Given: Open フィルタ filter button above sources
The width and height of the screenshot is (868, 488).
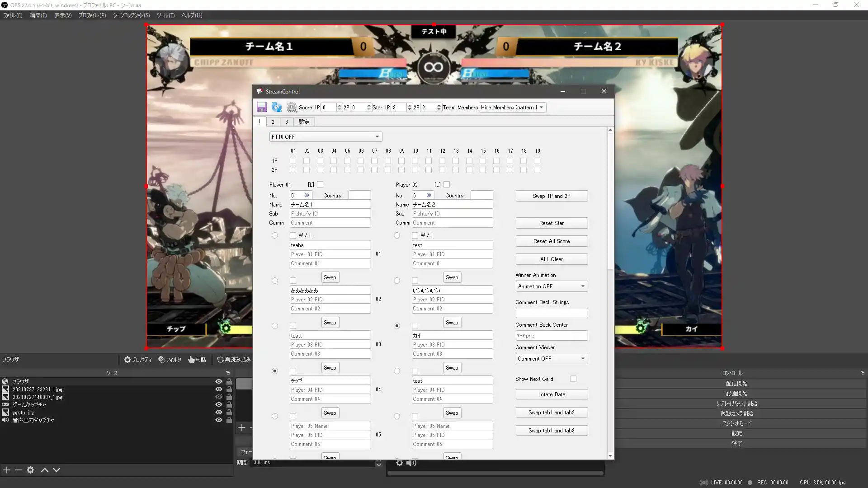Looking at the screenshot, I should coord(170,360).
